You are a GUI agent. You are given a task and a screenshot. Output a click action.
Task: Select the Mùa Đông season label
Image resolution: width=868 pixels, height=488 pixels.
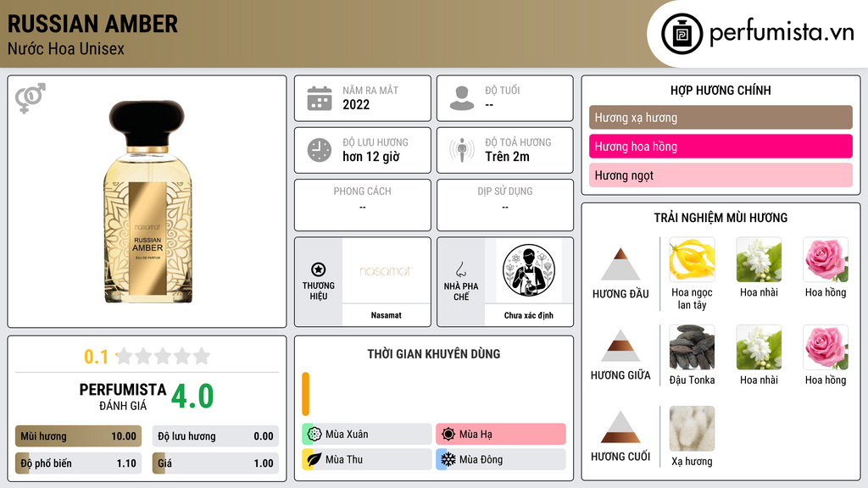(x=481, y=459)
